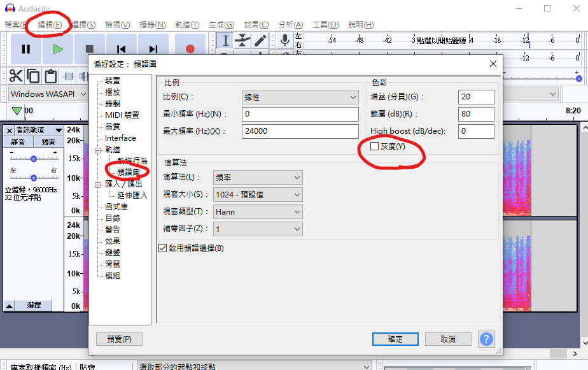Collapse the 軌道 tree node
Image resolution: width=588 pixels, height=370 pixels.
(97, 150)
